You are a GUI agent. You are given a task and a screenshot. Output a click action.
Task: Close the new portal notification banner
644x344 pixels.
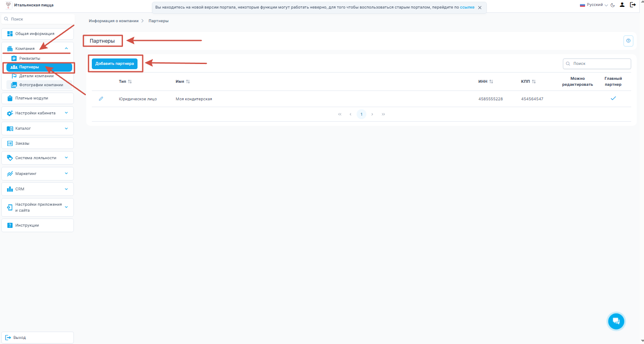(x=480, y=8)
